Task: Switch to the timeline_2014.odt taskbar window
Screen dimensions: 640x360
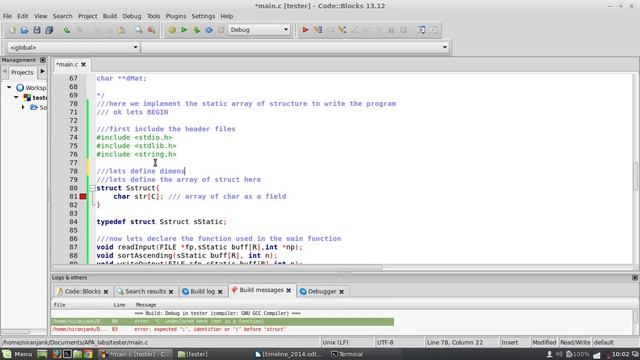Action: [x=288, y=354]
